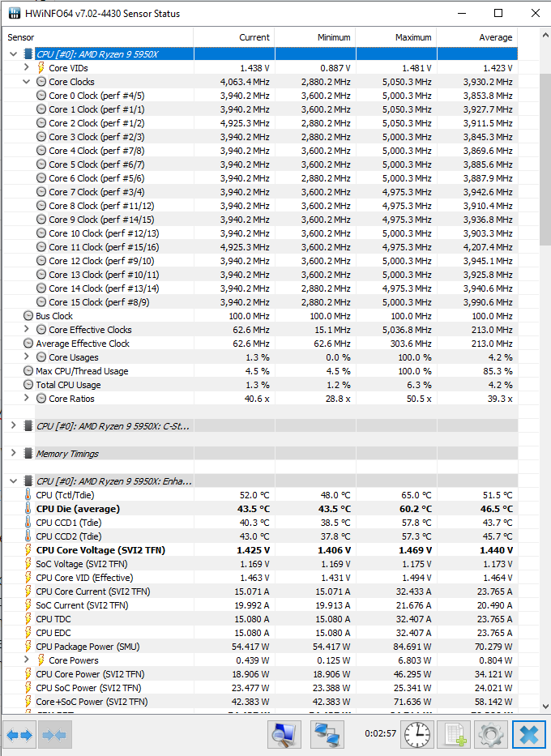Close the sensor window via blue X icon
The width and height of the screenshot is (551, 756).
(x=528, y=735)
